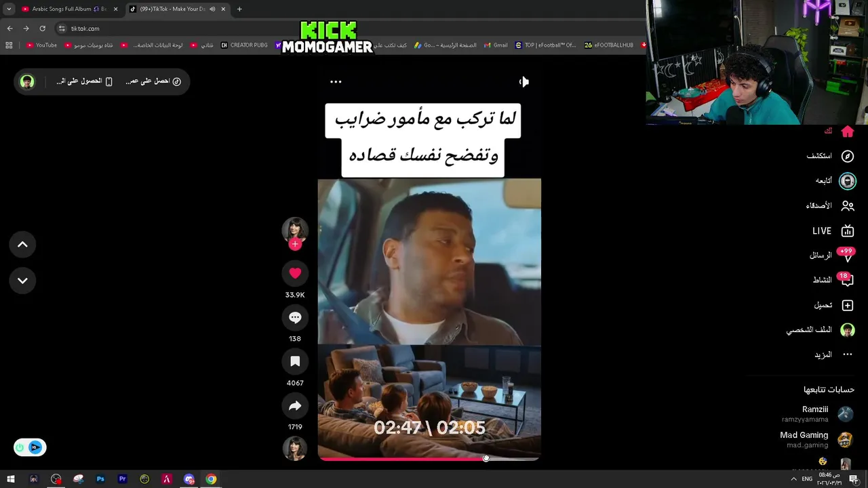Image resolution: width=868 pixels, height=488 pixels.
Task: Reload the tiktok.com page
Action: (42, 28)
